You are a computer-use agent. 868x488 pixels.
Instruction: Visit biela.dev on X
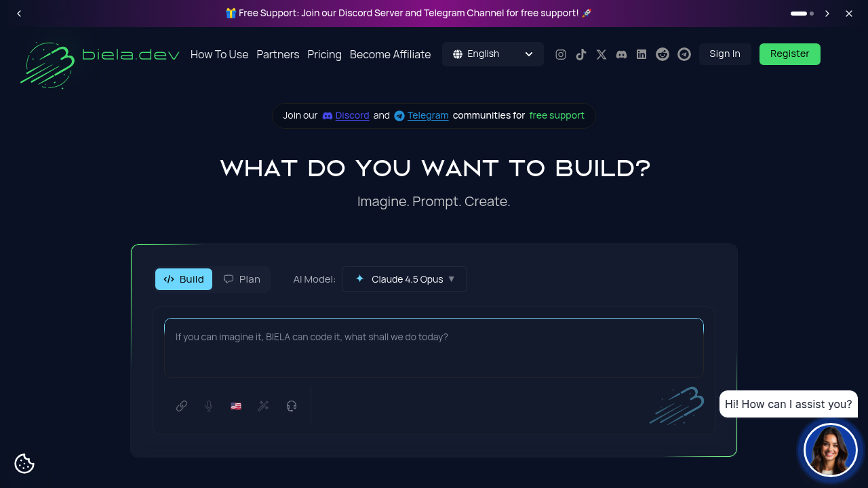click(601, 54)
